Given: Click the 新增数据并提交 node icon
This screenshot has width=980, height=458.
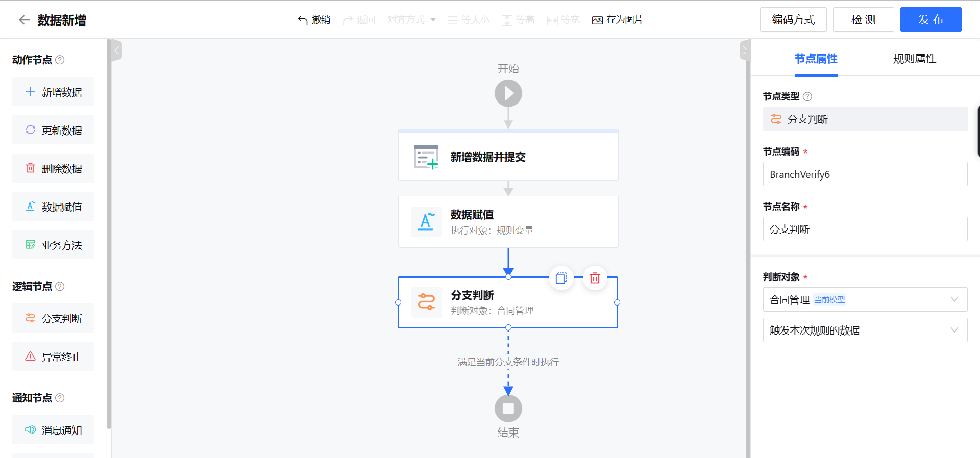Looking at the screenshot, I should pos(426,157).
